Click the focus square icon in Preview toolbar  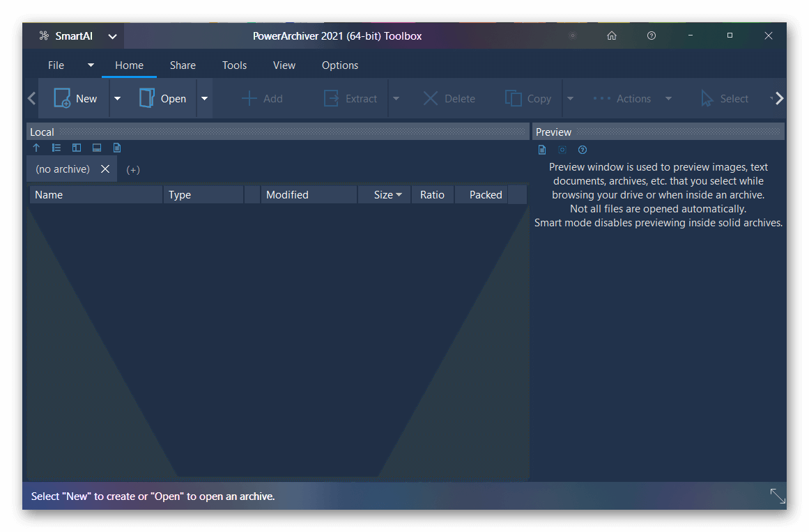[562, 150]
